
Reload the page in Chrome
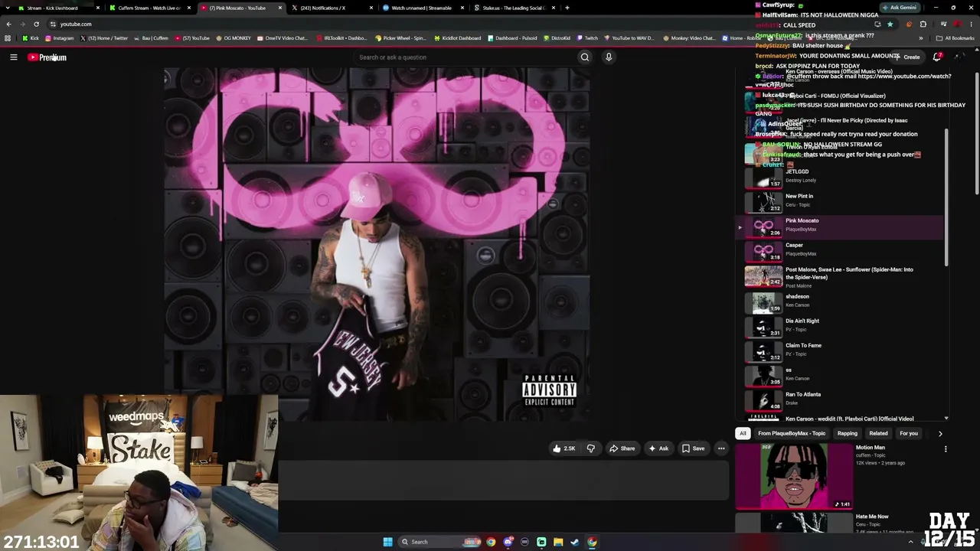pos(36,24)
